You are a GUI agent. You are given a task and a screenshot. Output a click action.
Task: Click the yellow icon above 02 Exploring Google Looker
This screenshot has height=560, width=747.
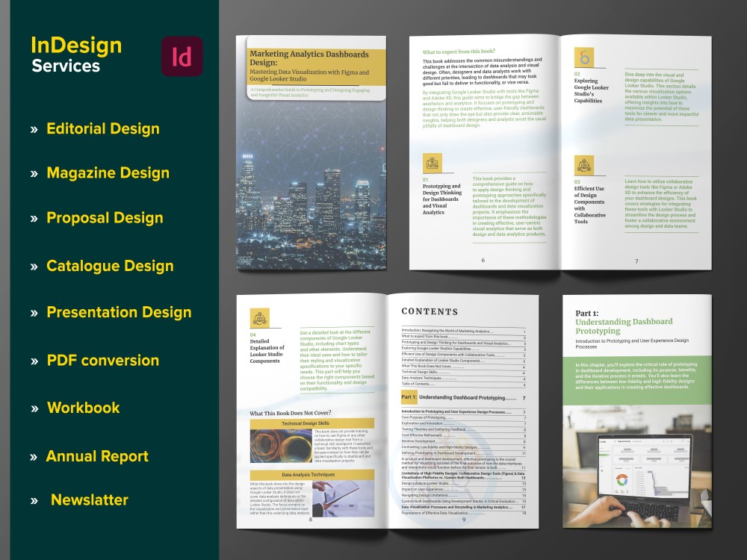[x=583, y=57]
